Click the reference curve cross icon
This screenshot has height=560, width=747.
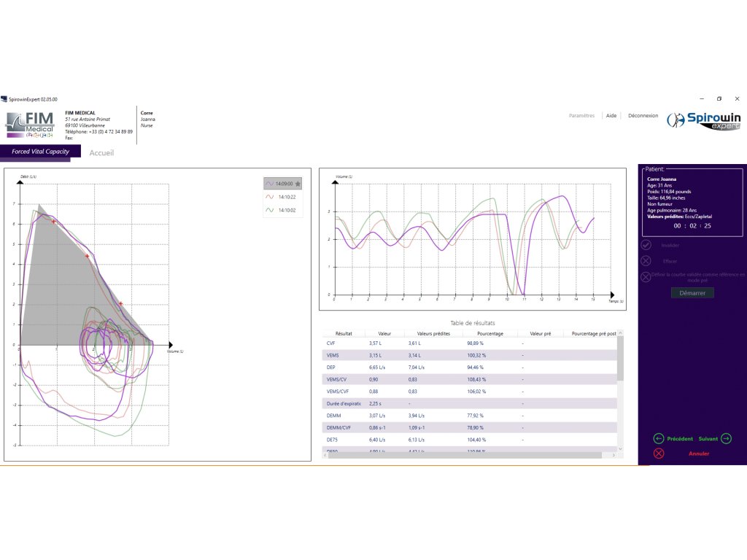pos(646,276)
